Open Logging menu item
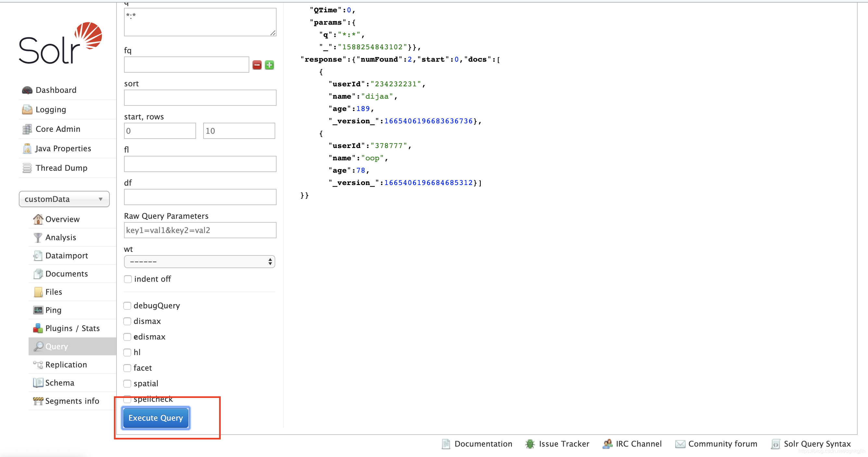This screenshot has width=868, height=457. (x=68, y=110)
